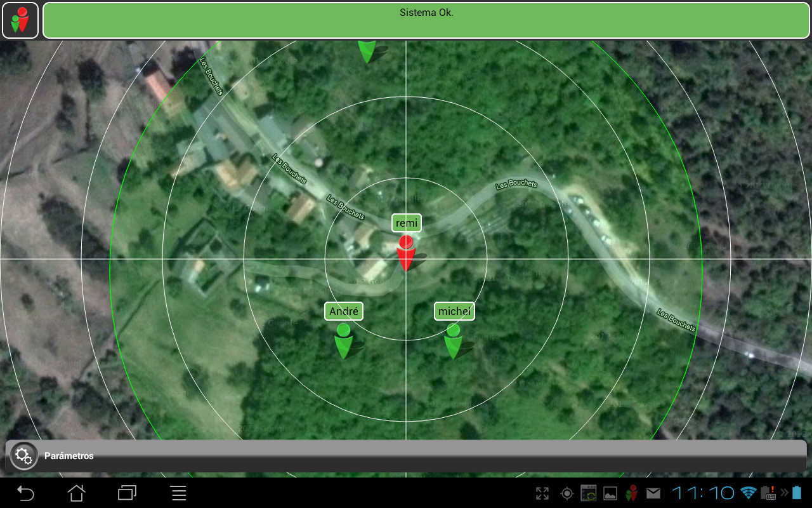Tap the app logo icon beside the status banner
Screen dimensions: 812x508
[x=21, y=20]
